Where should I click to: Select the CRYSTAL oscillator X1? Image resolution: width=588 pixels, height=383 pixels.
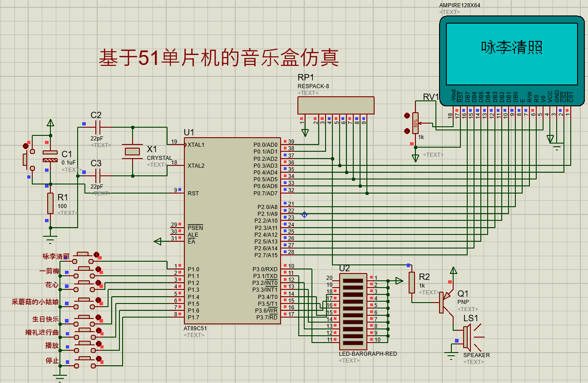pos(132,151)
